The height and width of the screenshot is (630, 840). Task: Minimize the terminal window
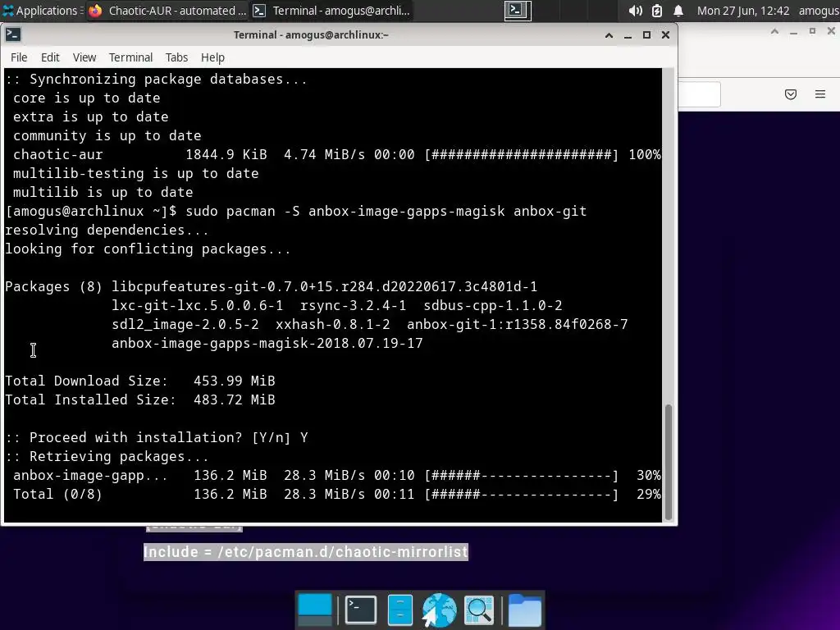(628, 35)
